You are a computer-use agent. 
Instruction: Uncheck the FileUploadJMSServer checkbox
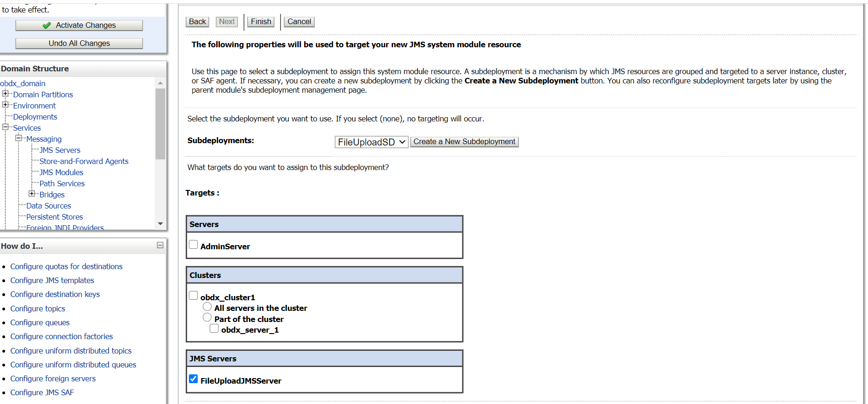(x=194, y=379)
